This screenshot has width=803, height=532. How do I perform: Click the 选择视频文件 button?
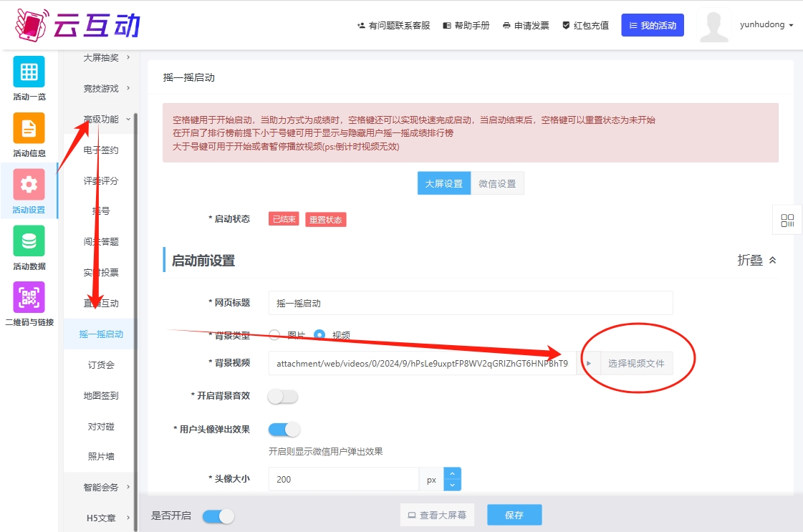pos(636,363)
